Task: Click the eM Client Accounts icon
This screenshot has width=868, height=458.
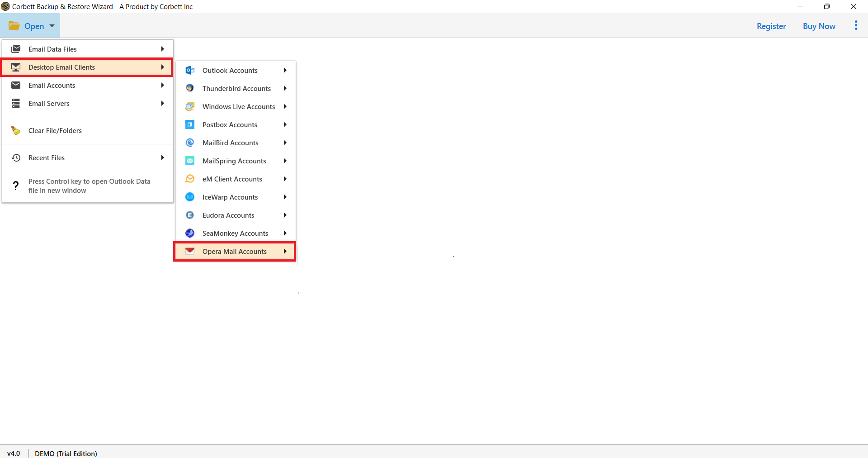Action: 190,179
